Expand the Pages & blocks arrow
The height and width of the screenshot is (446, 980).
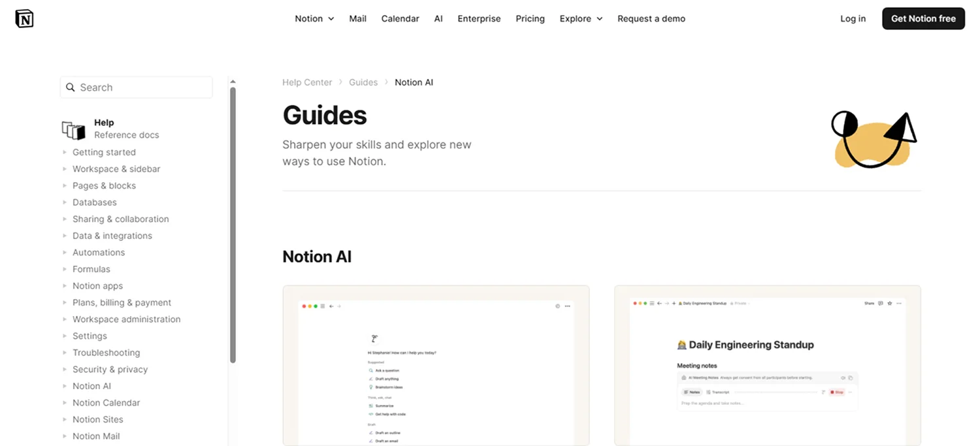point(65,185)
